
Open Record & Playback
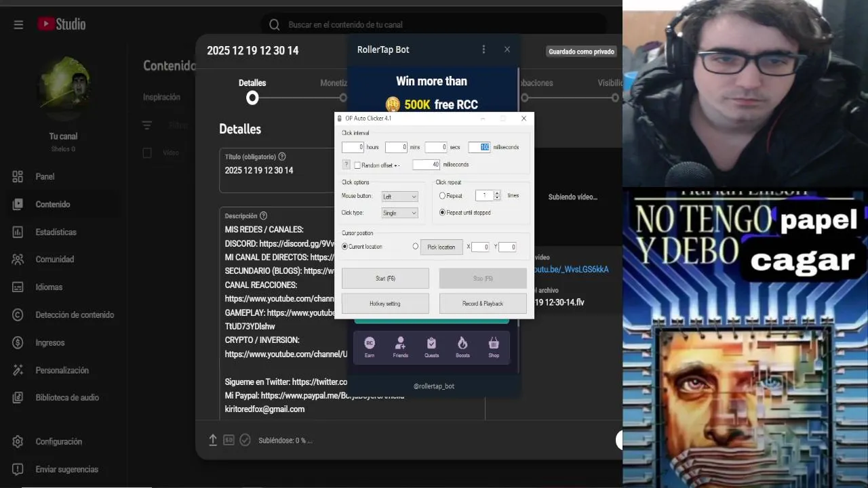[x=483, y=304]
